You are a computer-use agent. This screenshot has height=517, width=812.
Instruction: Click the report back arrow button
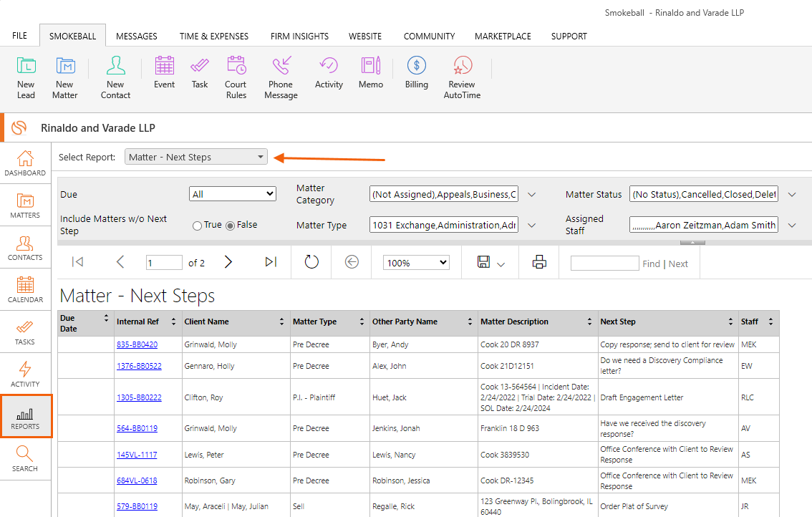coord(352,262)
